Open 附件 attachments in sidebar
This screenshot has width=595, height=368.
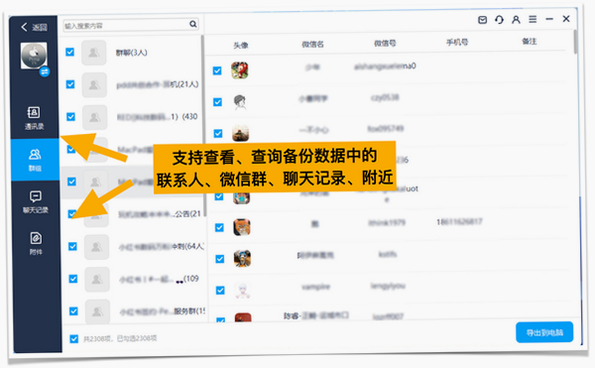[x=36, y=243]
